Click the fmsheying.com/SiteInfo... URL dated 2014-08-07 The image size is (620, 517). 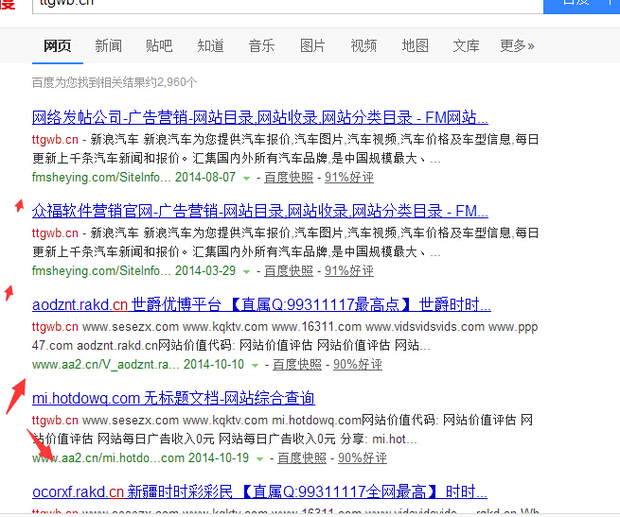(x=102, y=177)
